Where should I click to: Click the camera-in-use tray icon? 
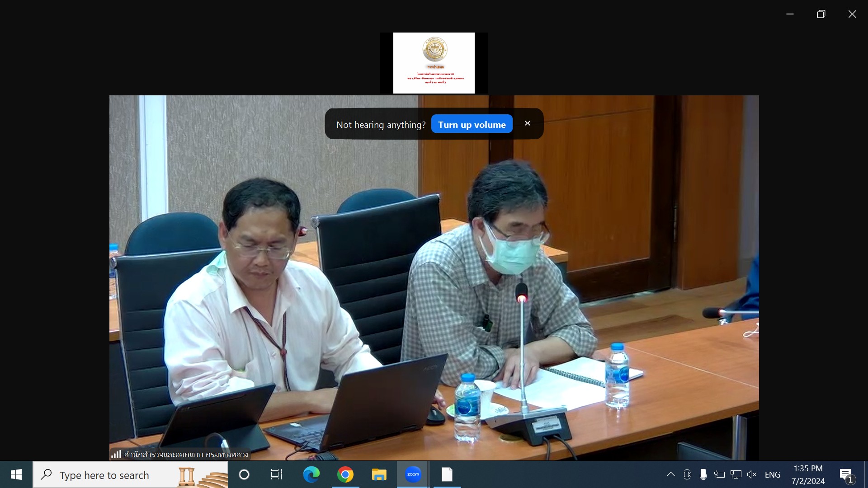tap(687, 474)
